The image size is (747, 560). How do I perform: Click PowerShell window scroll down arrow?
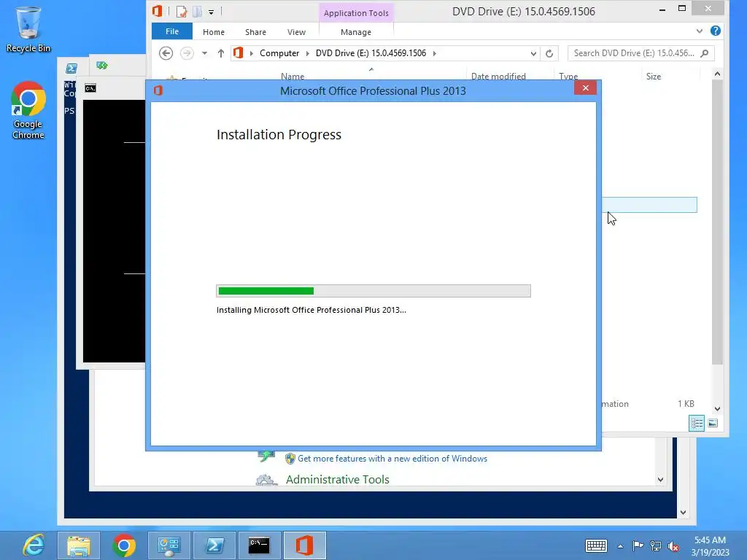tap(683, 513)
